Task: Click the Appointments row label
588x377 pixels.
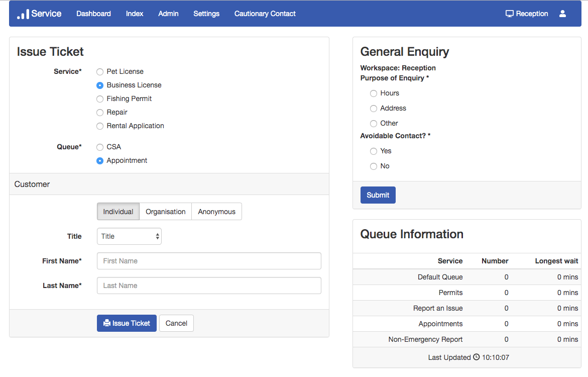Action: pyautogui.click(x=441, y=324)
